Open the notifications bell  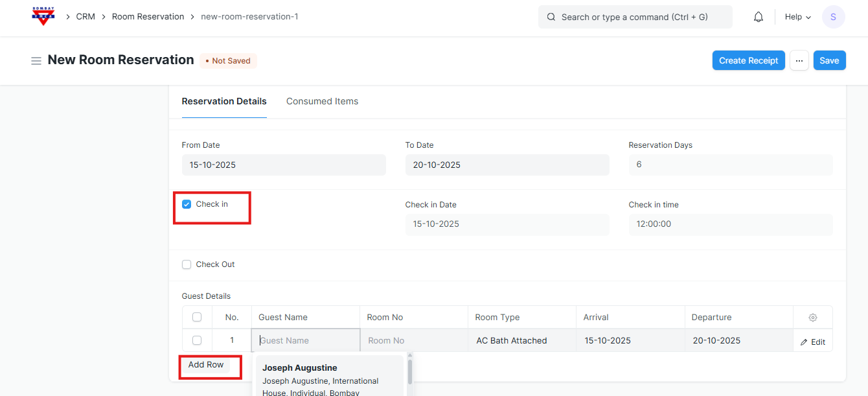(759, 17)
